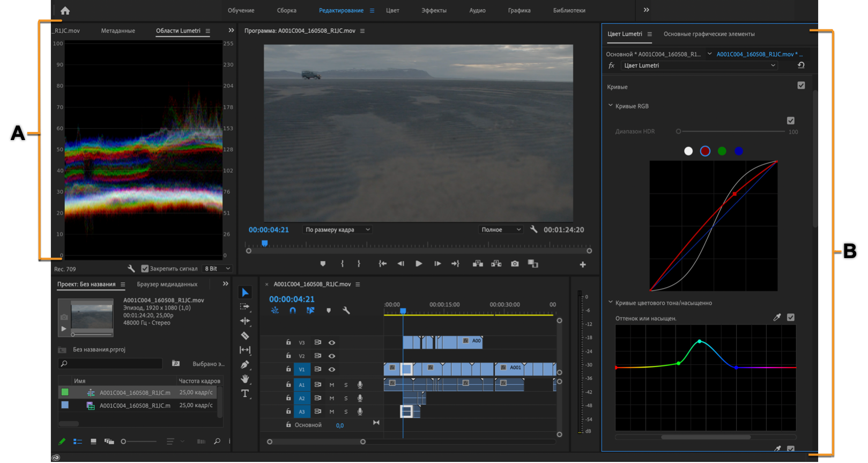Viewport: 868px width, 463px height.
Task: Open the 'По размеру кадра' zoom dropdown
Action: coord(338,230)
